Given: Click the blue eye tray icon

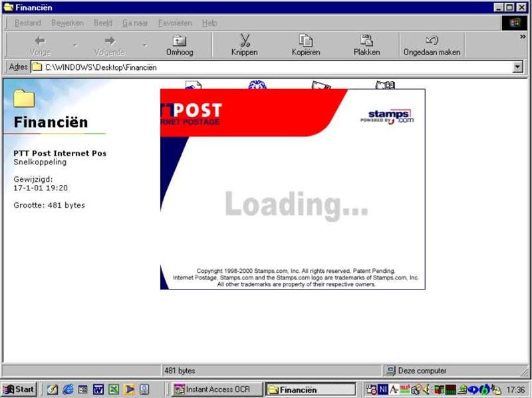Looking at the screenshot, I should tap(473, 389).
